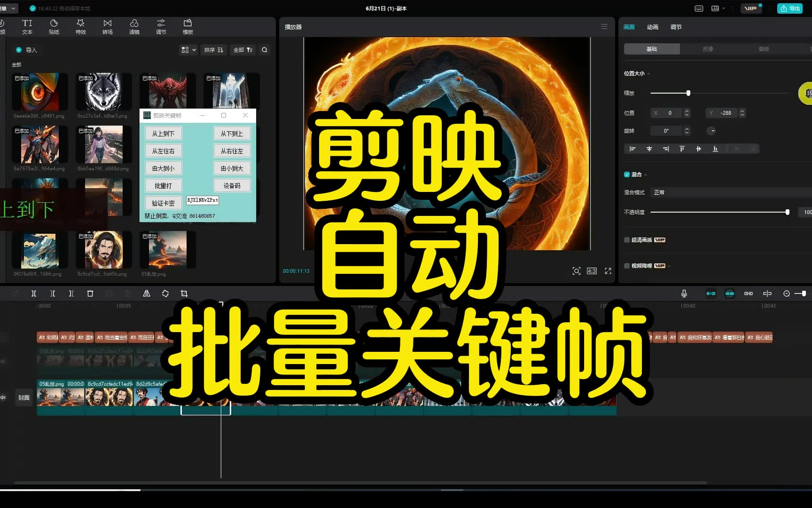This screenshot has width=812, height=508.
Task: Click the keyboard shortcuts icon in title bar
Action: [x=699, y=8]
